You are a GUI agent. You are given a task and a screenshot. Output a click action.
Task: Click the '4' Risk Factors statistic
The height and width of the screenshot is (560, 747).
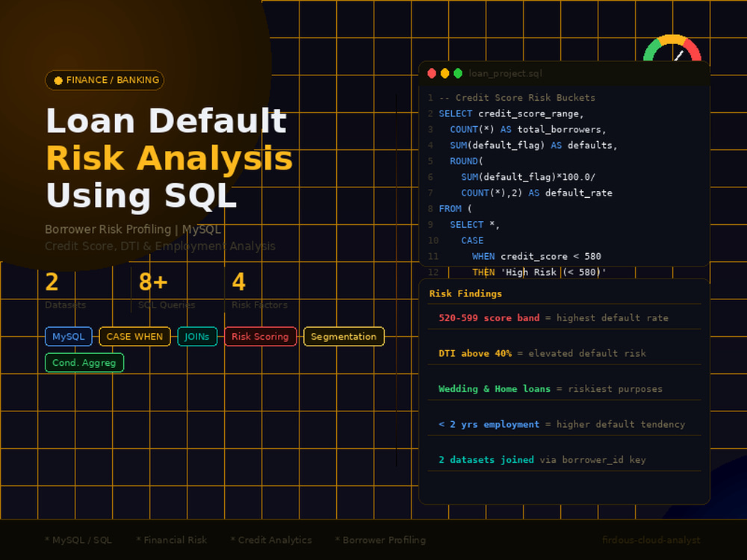[x=239, y=282]
